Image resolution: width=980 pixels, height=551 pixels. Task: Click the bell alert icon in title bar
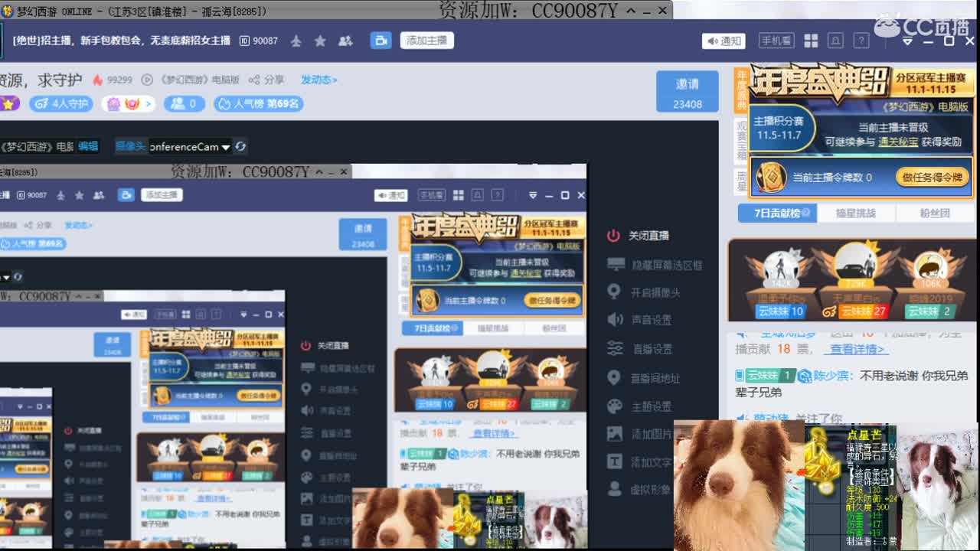click(836, 41)
